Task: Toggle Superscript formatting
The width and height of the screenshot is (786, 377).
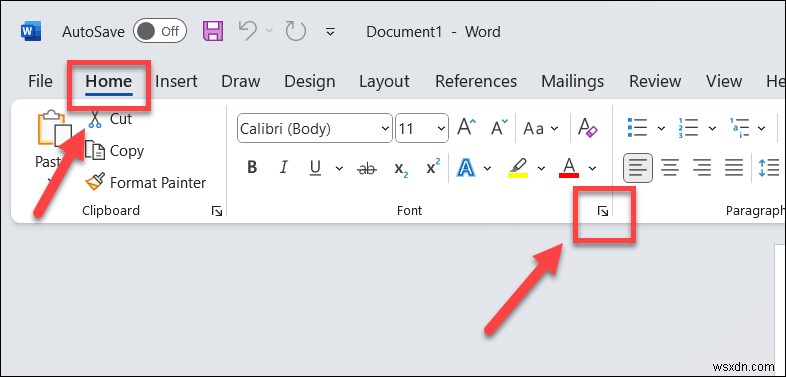Action: [433, 167]
